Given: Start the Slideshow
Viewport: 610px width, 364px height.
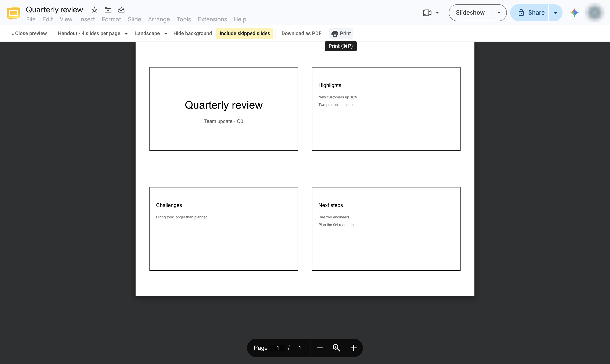Looking at the screenshot, I should pyautogui.click(x=470, y=13).
